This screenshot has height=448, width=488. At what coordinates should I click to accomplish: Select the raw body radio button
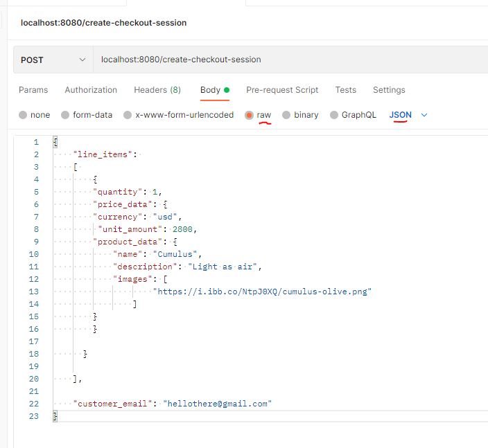click(x=249, y=116)
